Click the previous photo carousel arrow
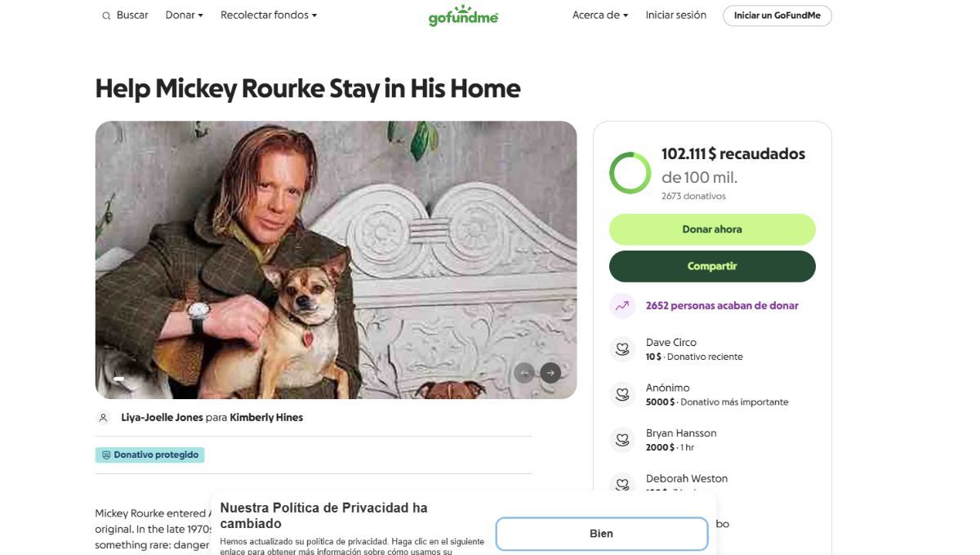 pos(525,372)
